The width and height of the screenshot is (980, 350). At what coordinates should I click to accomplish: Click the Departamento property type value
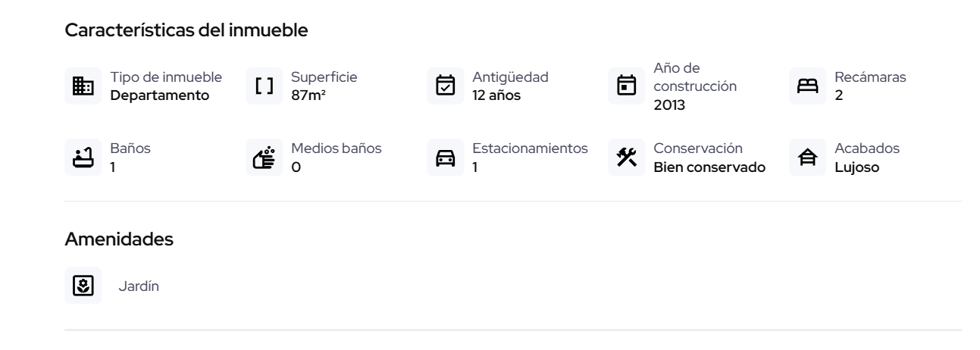160,95
